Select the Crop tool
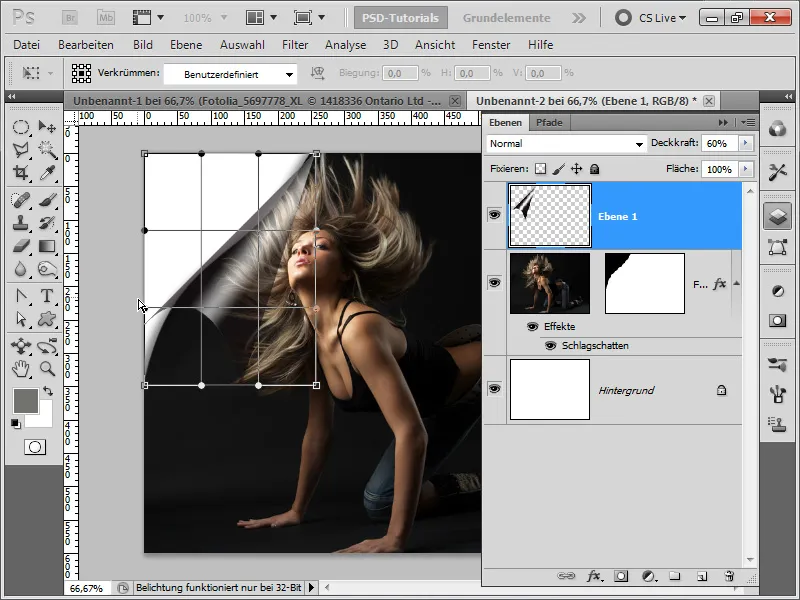Viewport: 800px width, 600px height. coord(21,172)
